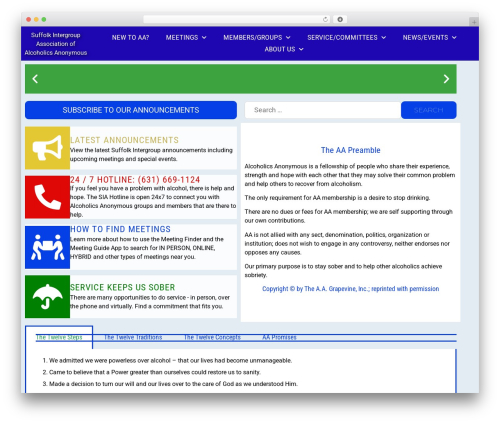Click the yellow megaphone announcements icon

tap(47, 148)
